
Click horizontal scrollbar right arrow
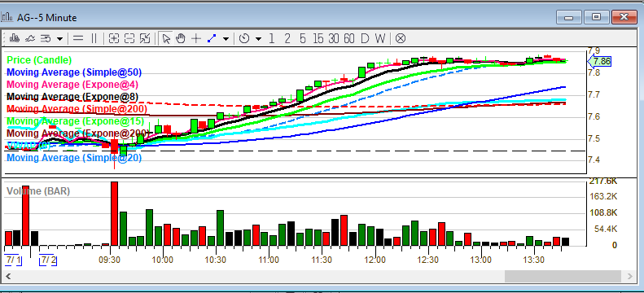coord(629,276)
